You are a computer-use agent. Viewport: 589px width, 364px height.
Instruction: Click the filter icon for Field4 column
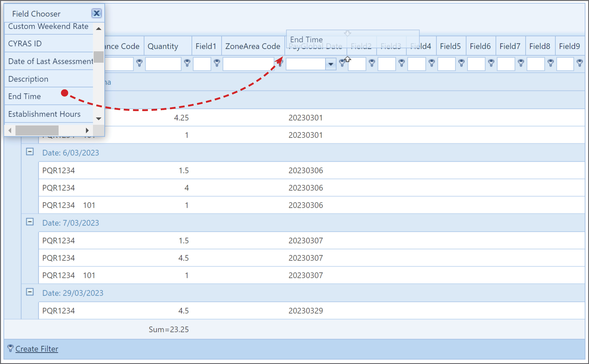tap(432, 63)
